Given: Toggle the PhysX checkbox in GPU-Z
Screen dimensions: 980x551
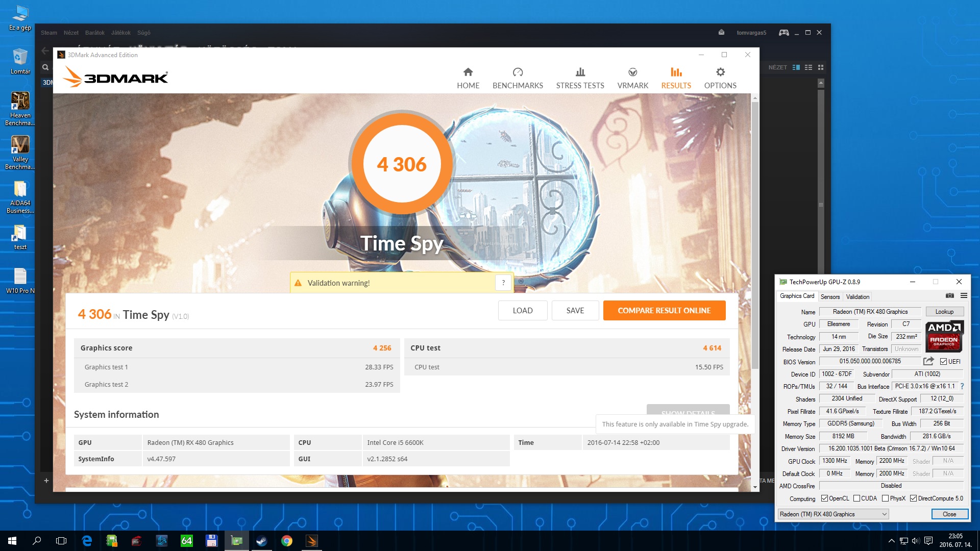Looking at the screenshot, I should tap(886, 498).
